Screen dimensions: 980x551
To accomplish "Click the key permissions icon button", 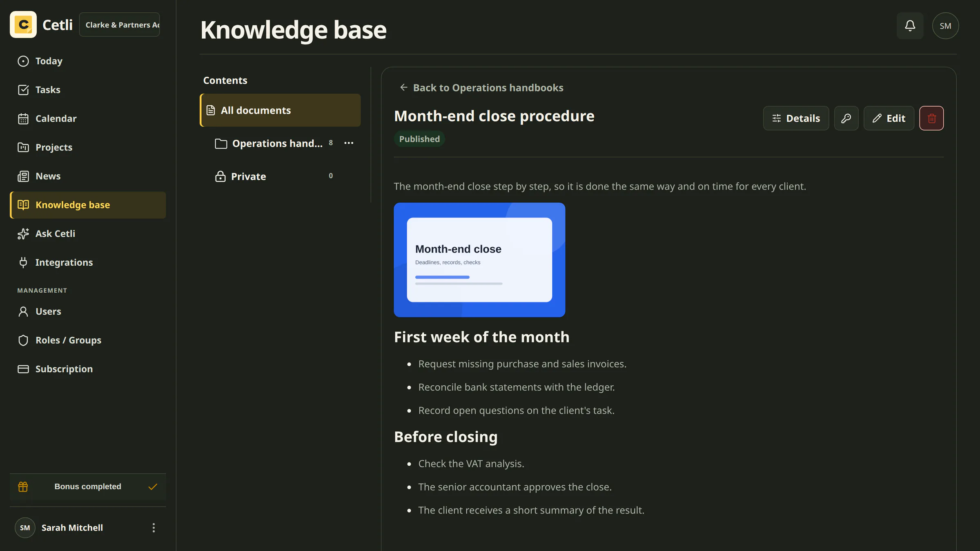I will pos(846,118).
